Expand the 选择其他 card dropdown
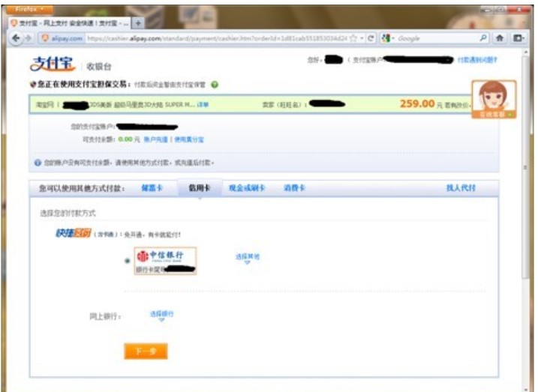 coord(248,258)
